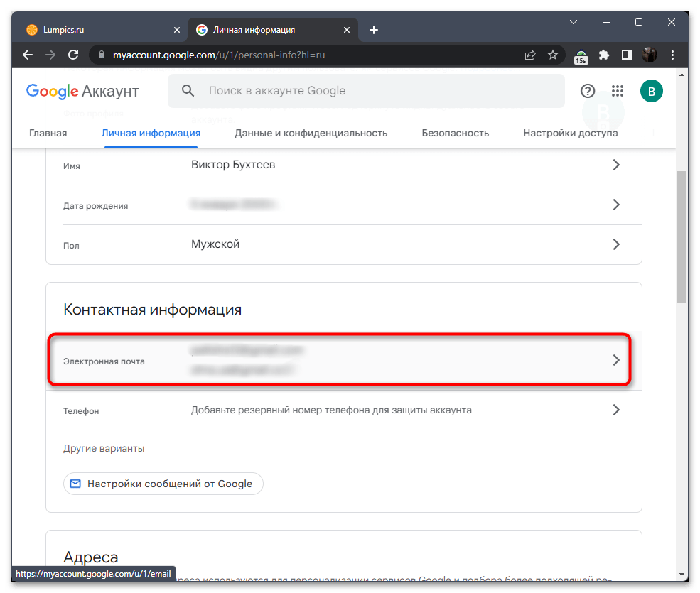This screenshot has height=593, width=700.
Task: Click the account search input field
Action: click(377, 91)
